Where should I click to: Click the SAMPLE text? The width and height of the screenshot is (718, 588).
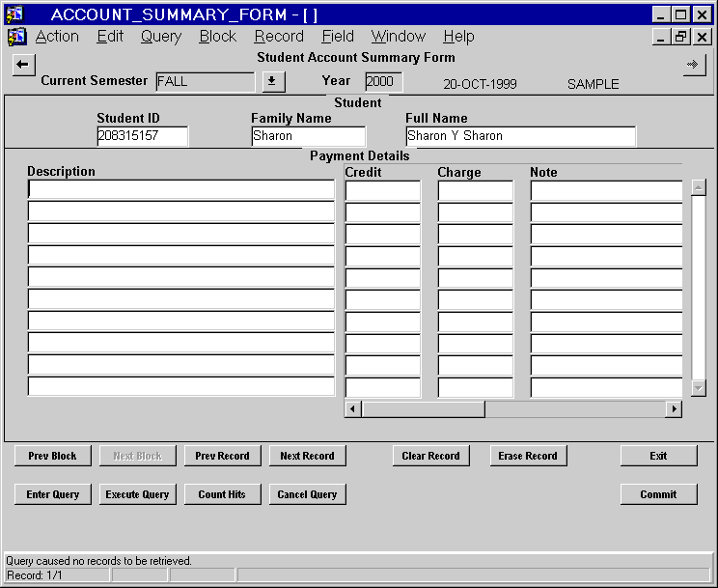593,84
